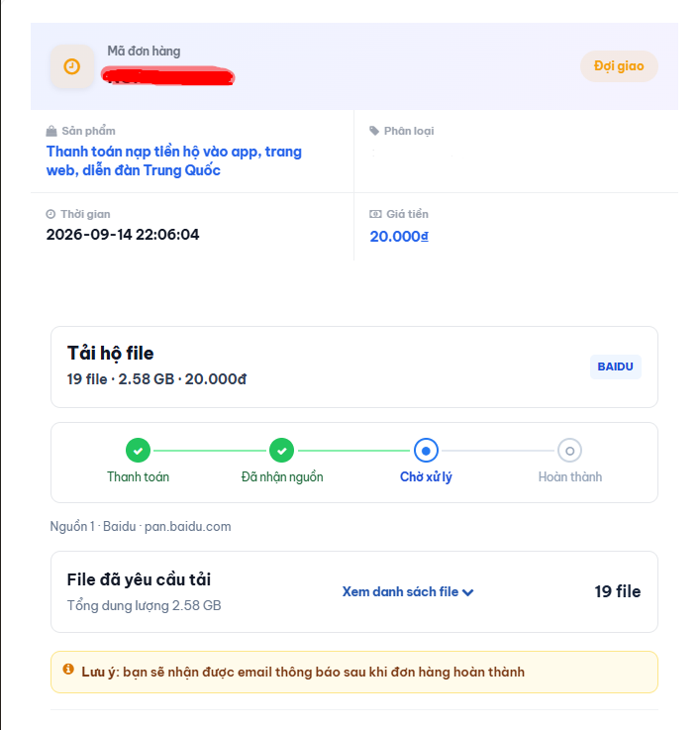The width and height of the screenshot is (700, 730).
Task: Click the orange clock order status icon
Action: pyautogui.click(x=71, y=66)
